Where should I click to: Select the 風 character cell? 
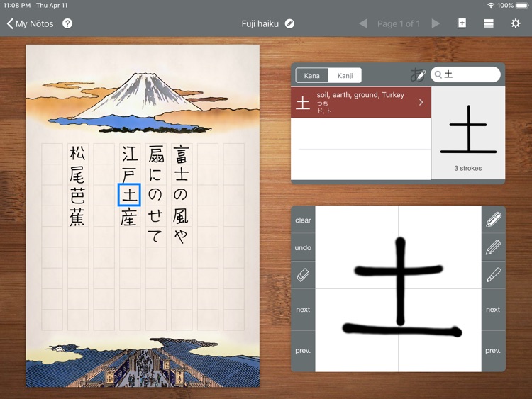tap(182, 216)
